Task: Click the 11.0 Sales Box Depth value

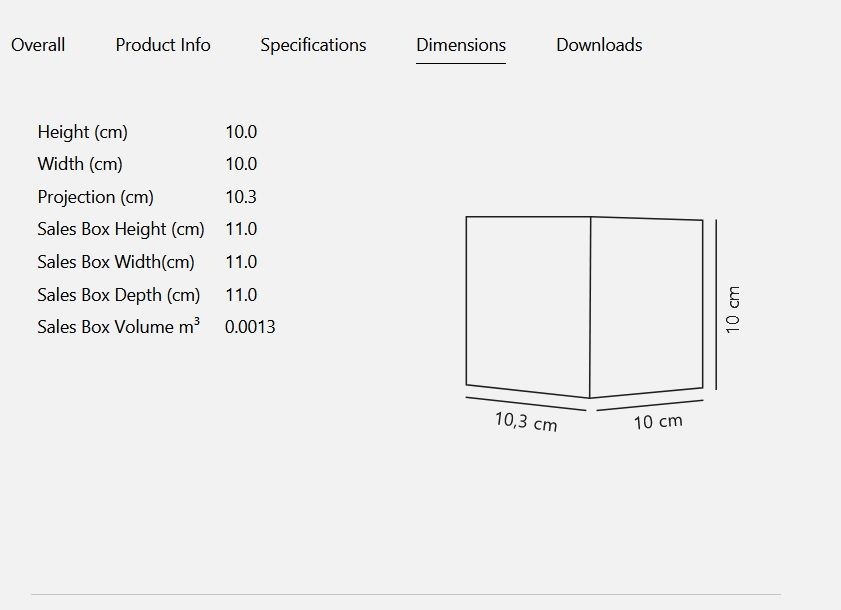Action: click(241, 295)
